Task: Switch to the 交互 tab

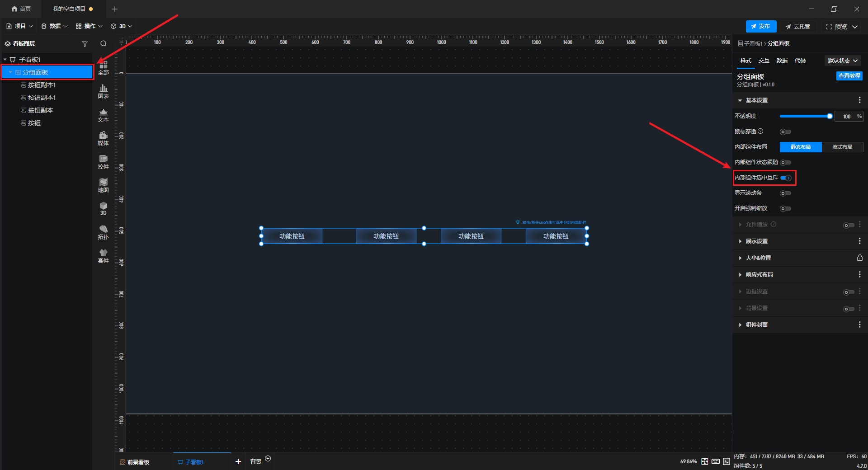Action: click(764, 61)
